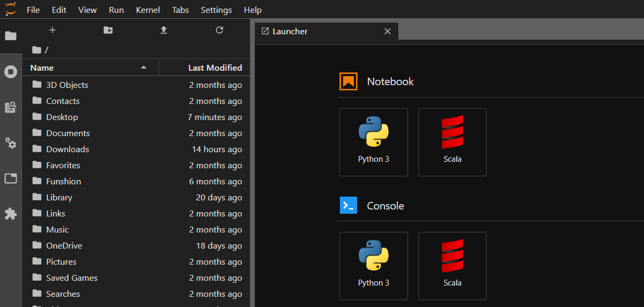
Task: Open the File Browser sidebar tab
Action: coord(11,36)
